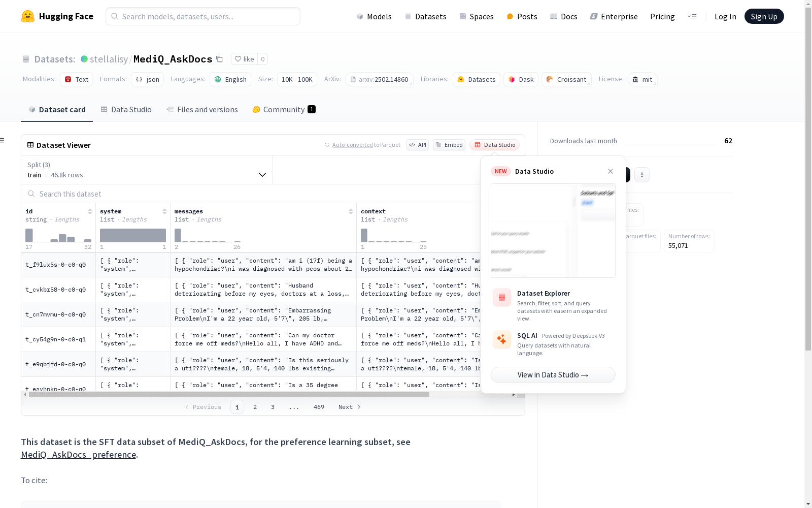Sort the system column
The image size is (812, 508).
point(164,211)
